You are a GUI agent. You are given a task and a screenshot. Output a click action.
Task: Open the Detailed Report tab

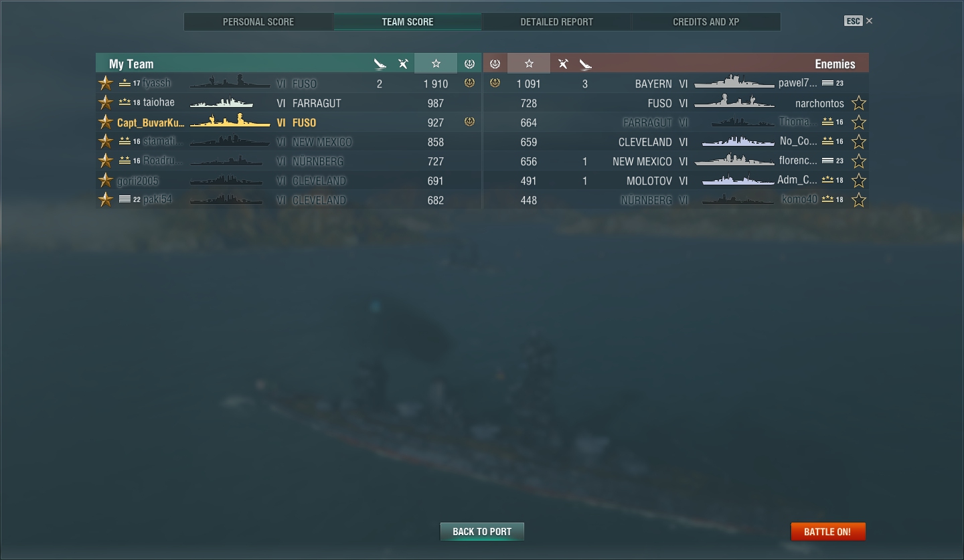point(557,21)
